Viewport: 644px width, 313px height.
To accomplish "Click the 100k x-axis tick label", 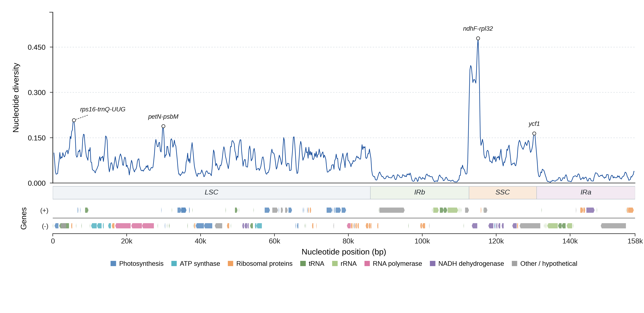I will (422, 241).
